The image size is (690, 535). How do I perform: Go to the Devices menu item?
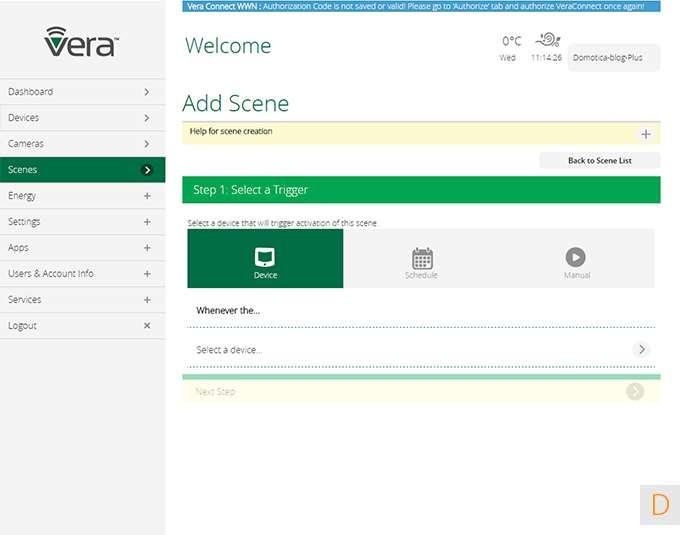click(82, 118)
